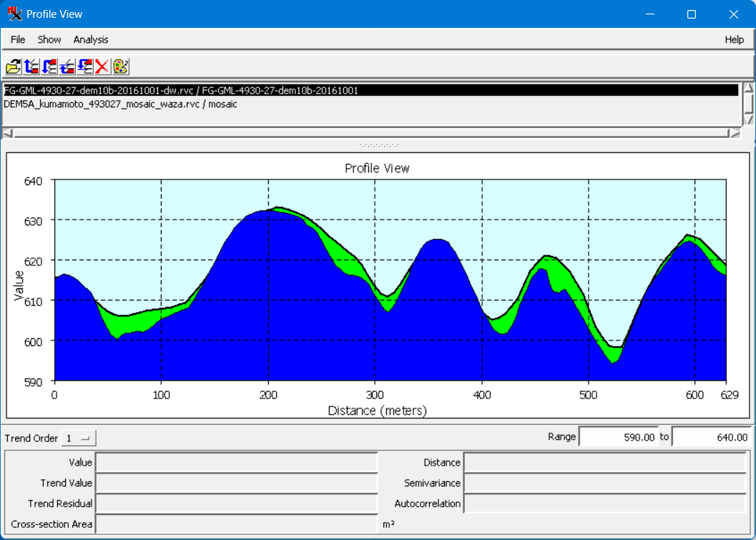Minimize the Profile View window
This screenshot has width=756, height=540.
pyautogui.click(x=650, y=14)
